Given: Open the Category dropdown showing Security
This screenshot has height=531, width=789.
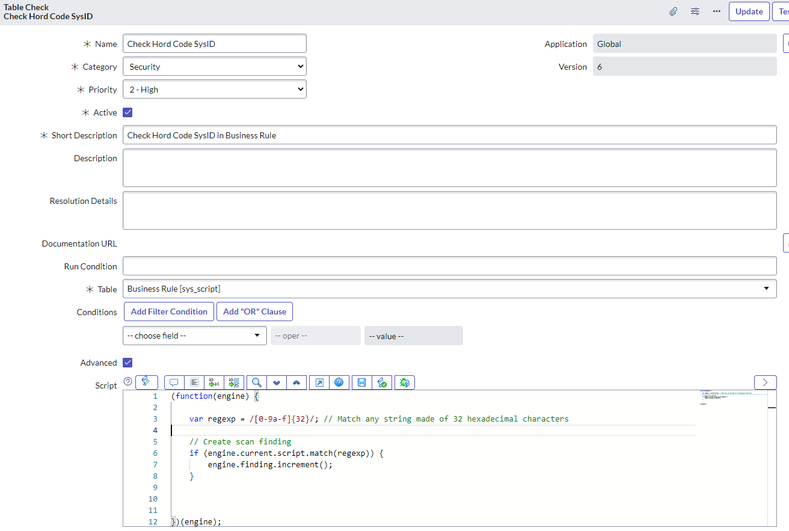Looking at the screenshot, I should (215, 66).
